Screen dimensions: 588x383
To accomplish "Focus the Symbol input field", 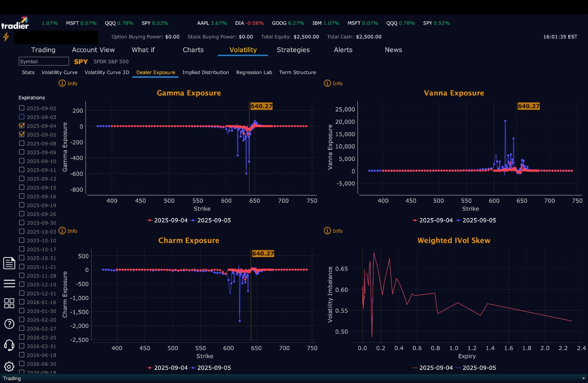I will click(x=44, y=61).
